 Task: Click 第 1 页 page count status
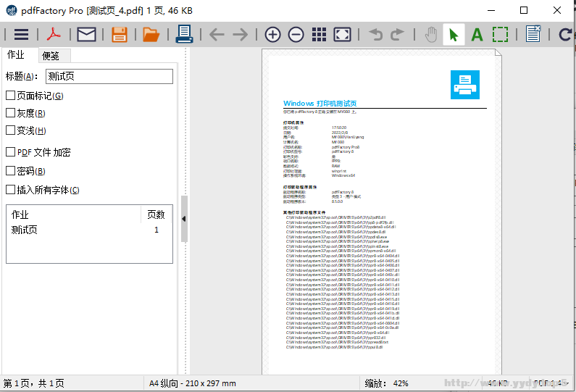tap(34, 383)
